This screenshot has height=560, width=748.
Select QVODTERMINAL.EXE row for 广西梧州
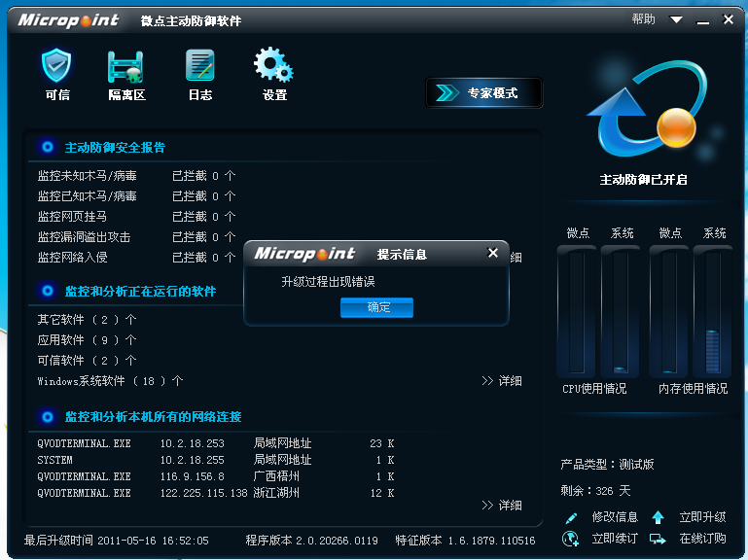point(216,476)
